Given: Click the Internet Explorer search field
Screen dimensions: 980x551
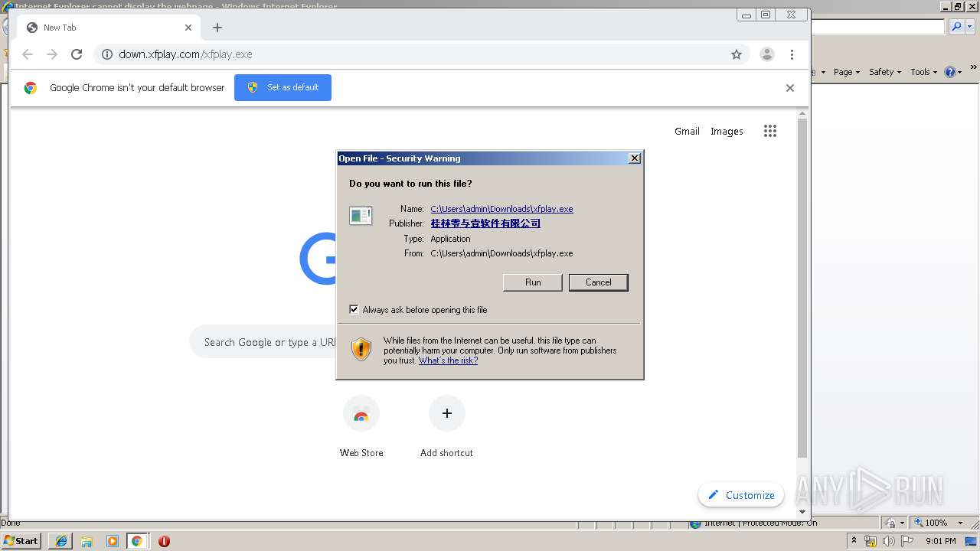Looking at the screenshot, I should (878, 27).
